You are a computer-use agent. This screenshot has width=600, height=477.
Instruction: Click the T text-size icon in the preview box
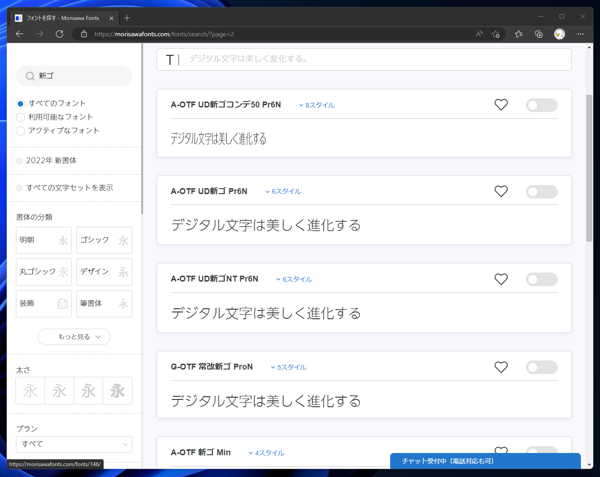pyautogui.click(x=170, y=60)
